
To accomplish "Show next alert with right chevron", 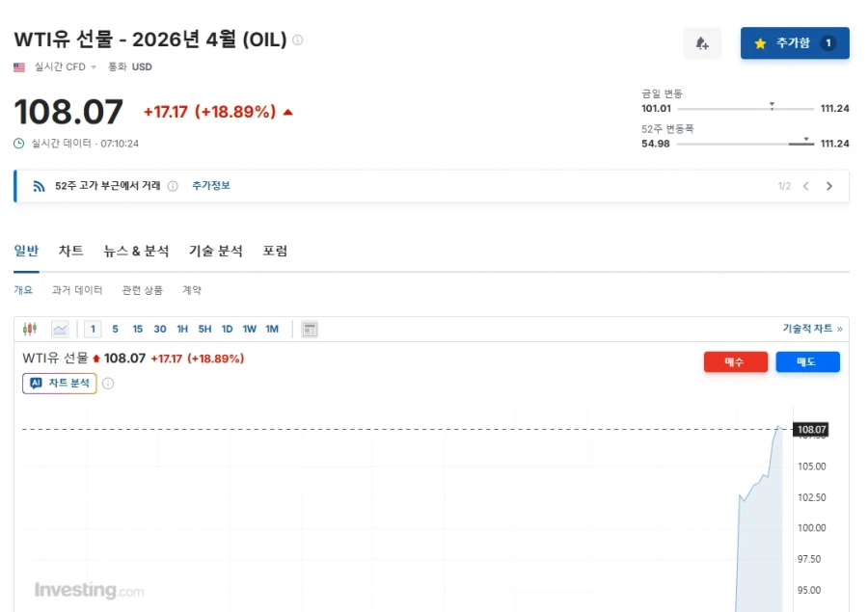I will pos(828,186).
